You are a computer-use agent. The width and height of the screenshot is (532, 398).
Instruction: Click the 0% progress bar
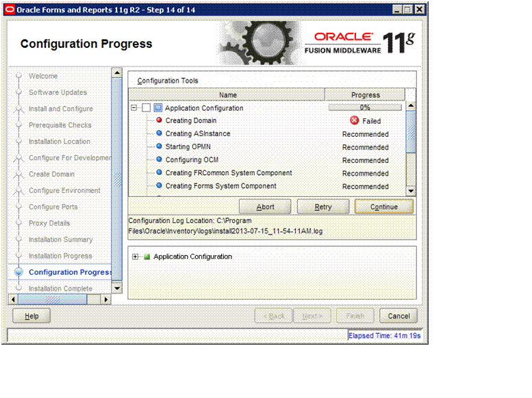(x=365, y=107)
